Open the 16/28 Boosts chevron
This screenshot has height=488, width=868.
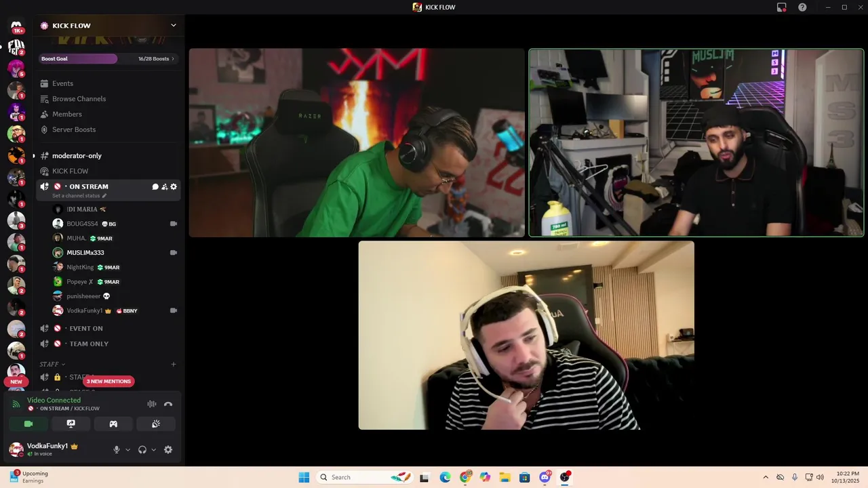pos(172,59)
